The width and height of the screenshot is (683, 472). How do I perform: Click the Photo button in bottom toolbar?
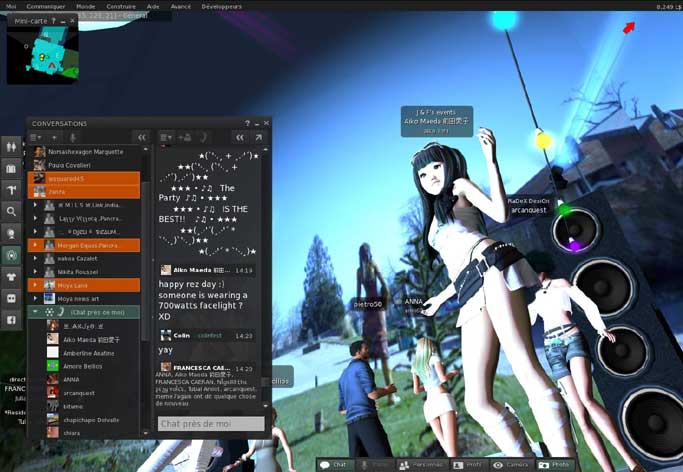pos(554,464)
